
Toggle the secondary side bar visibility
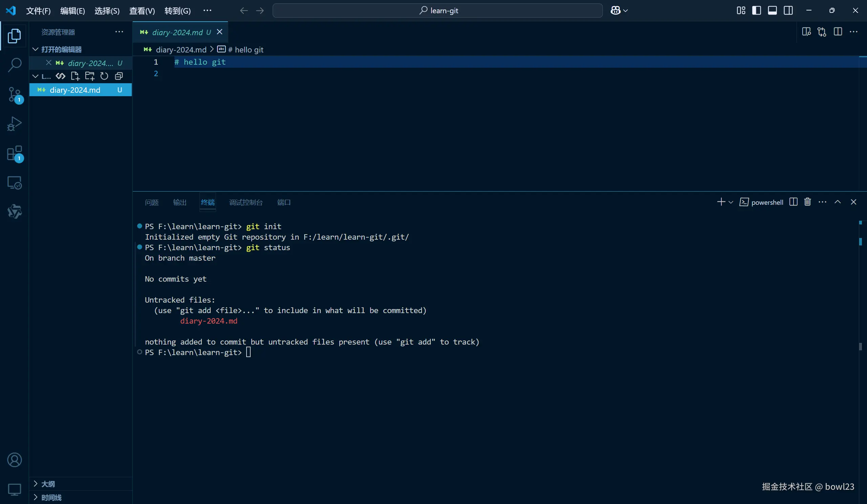(x=788, y=10)
